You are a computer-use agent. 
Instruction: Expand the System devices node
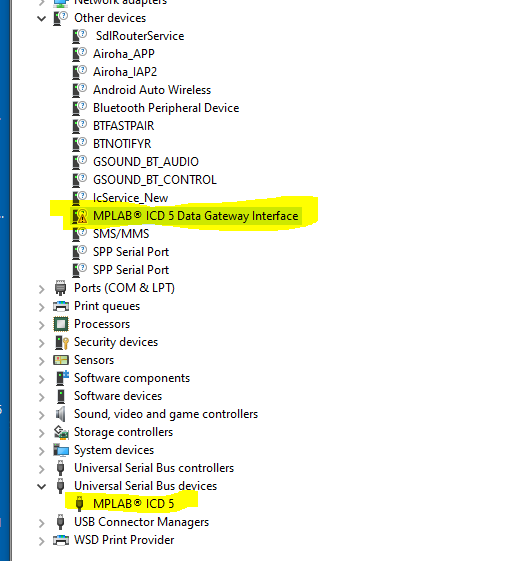(x=42, y=451)
